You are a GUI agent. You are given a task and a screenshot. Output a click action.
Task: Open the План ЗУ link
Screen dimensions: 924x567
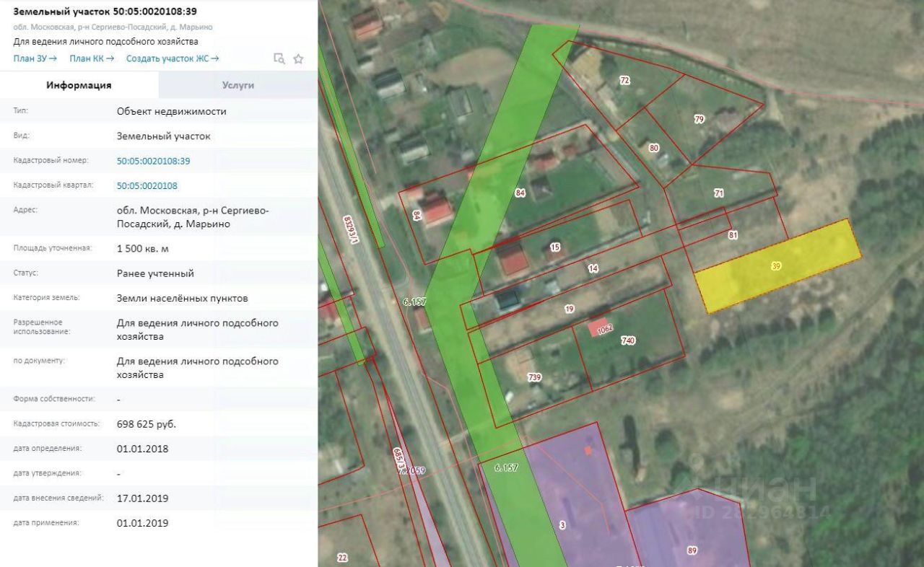(35, 58)
